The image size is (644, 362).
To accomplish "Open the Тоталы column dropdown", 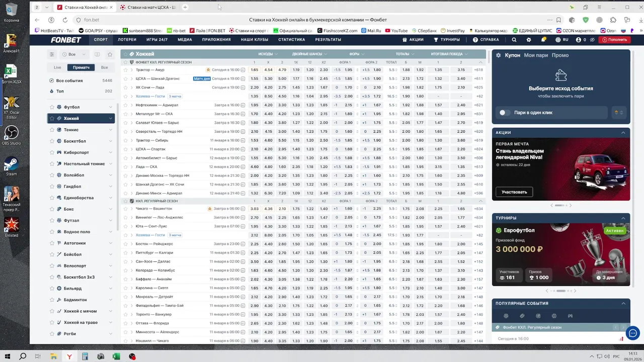I will click(405, 54).
